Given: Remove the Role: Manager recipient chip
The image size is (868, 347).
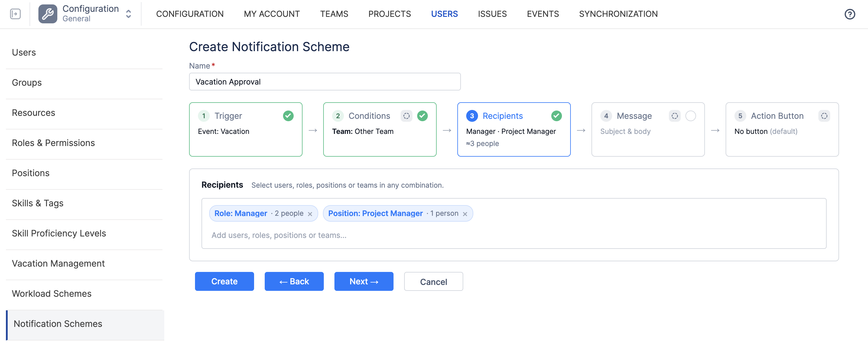Looking at the screenshot, I should click(310, 214).
